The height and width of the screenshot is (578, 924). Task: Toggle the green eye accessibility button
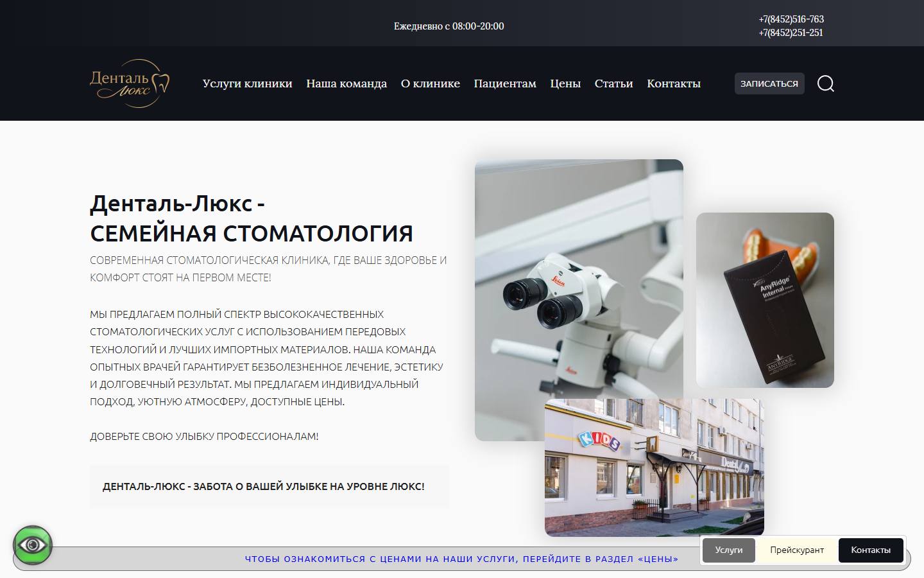[x=33, y=545]
